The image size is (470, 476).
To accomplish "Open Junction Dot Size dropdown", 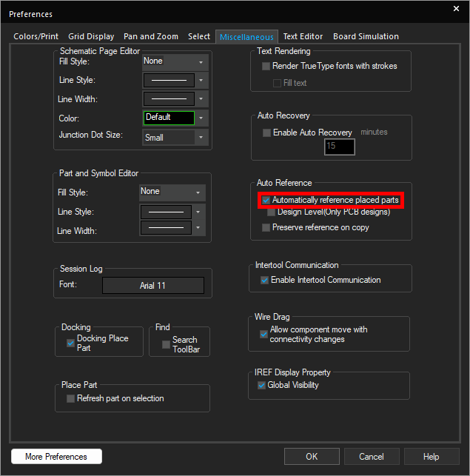I will coord(201,138).
